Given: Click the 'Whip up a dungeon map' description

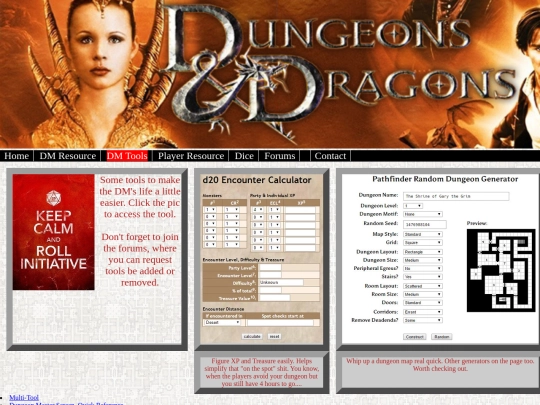Looking at the screenshot, I should pyautogui.click(x=440, y=365).
